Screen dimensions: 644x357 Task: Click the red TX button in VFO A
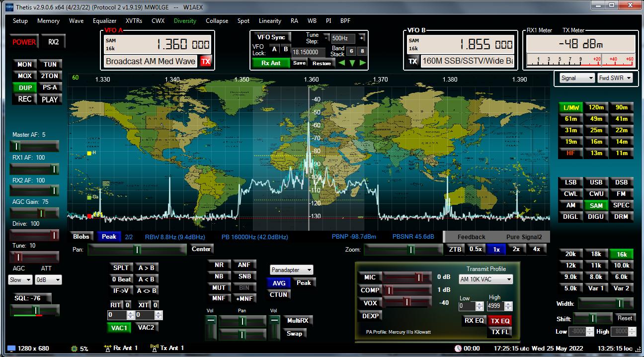click(205, 62)
